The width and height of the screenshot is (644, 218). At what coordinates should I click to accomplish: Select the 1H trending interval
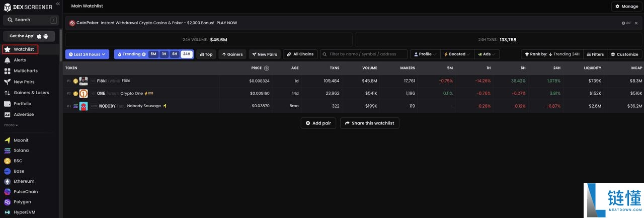[164, 54]
